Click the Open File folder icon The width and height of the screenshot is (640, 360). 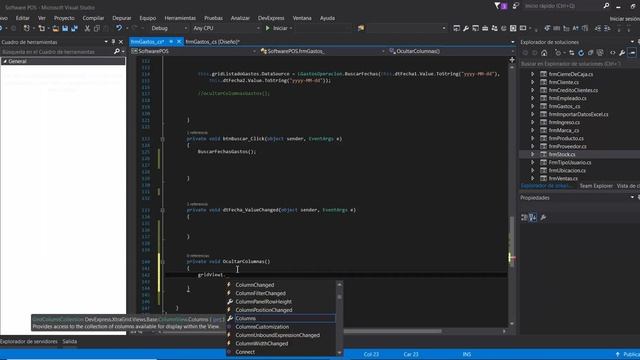click(x=56, y=28)
